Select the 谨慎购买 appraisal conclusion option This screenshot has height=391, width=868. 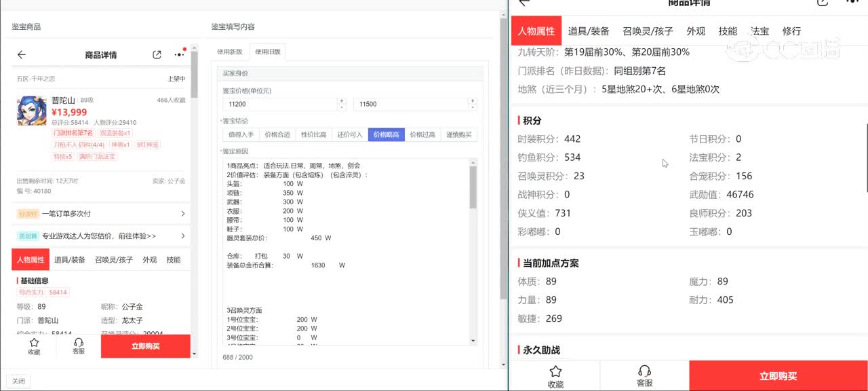[458, 134]
